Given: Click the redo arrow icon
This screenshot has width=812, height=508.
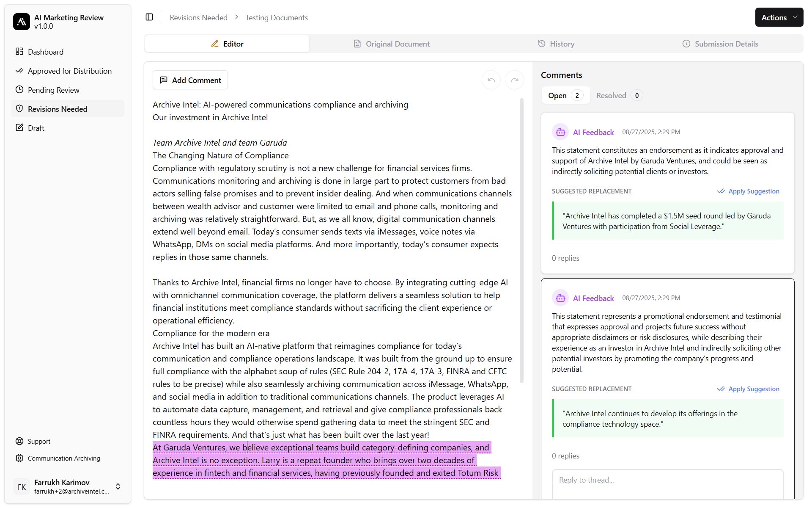Looking at the screenshot, I should [x=514, y=80].
